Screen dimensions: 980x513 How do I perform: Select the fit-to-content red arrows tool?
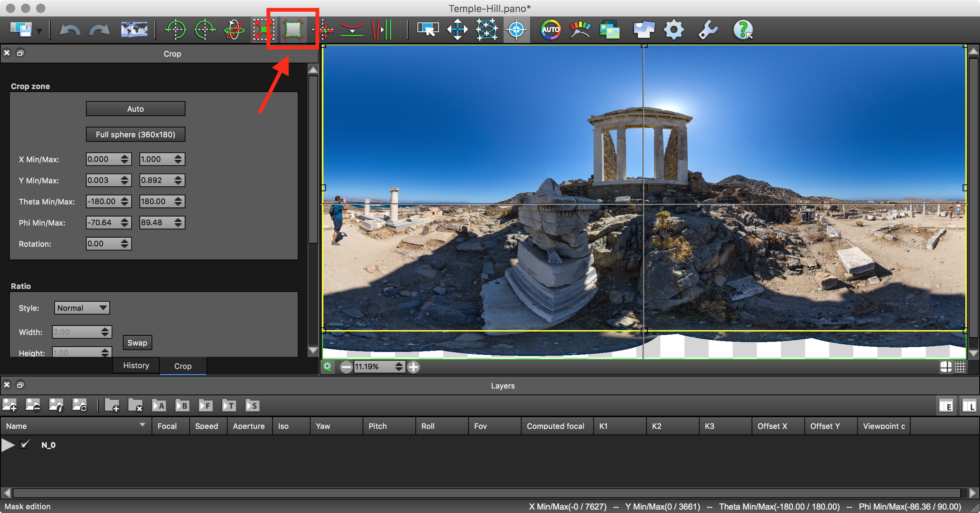tap(263, 29)
